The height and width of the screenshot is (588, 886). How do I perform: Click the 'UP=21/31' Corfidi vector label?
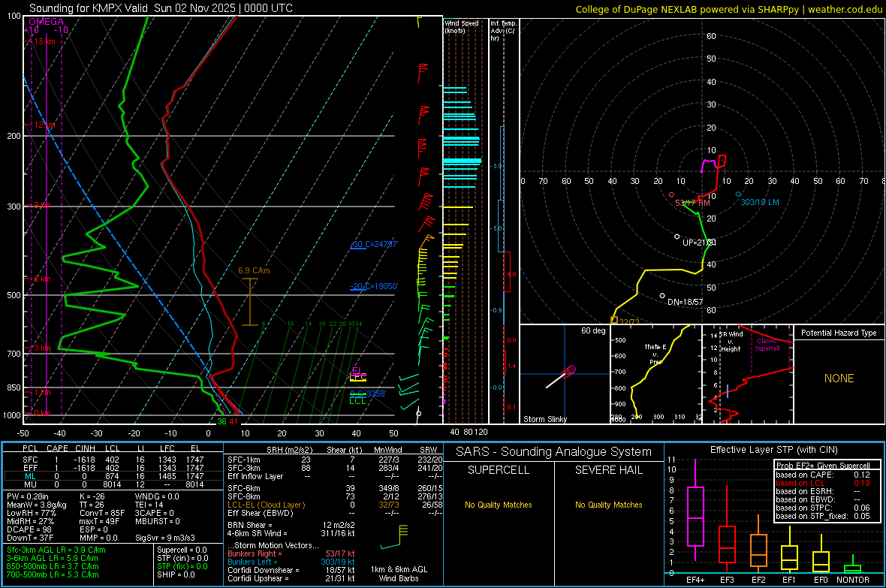698,242
